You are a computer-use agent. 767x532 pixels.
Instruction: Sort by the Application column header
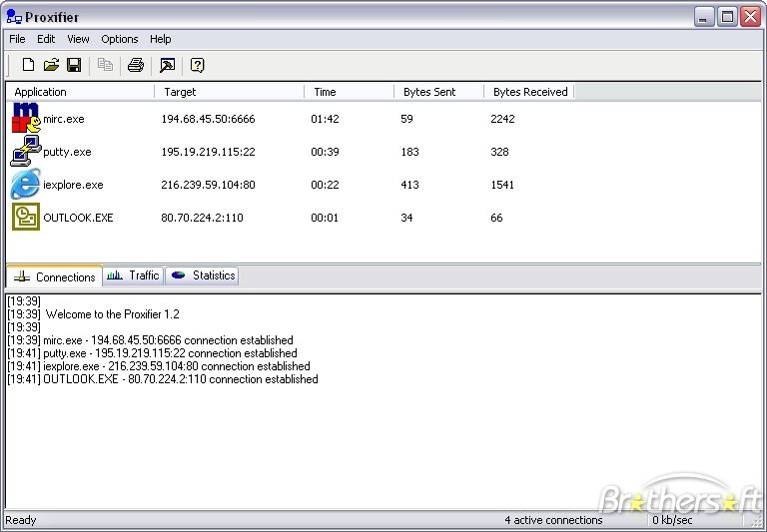click(80, 92)
